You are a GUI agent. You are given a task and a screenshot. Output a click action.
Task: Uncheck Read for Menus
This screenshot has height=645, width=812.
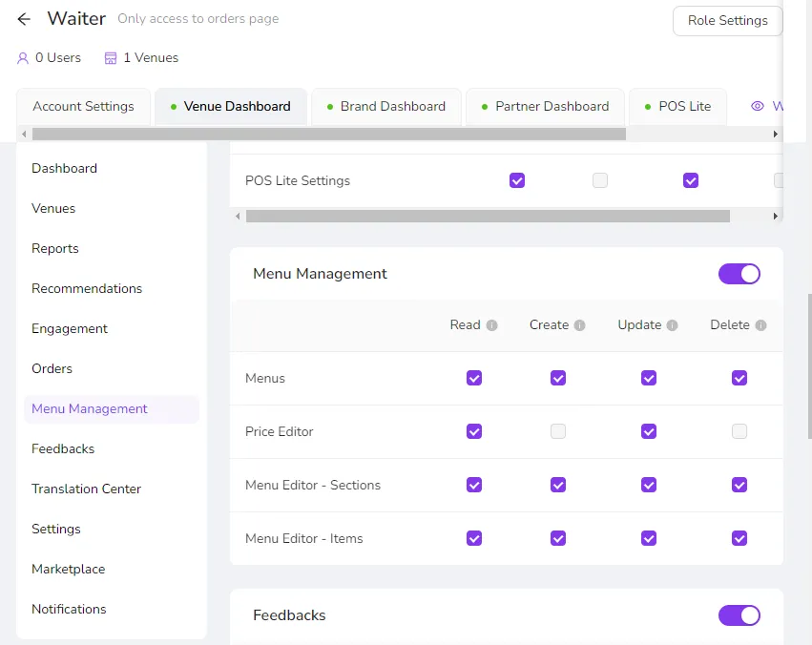tap(474, 378)
